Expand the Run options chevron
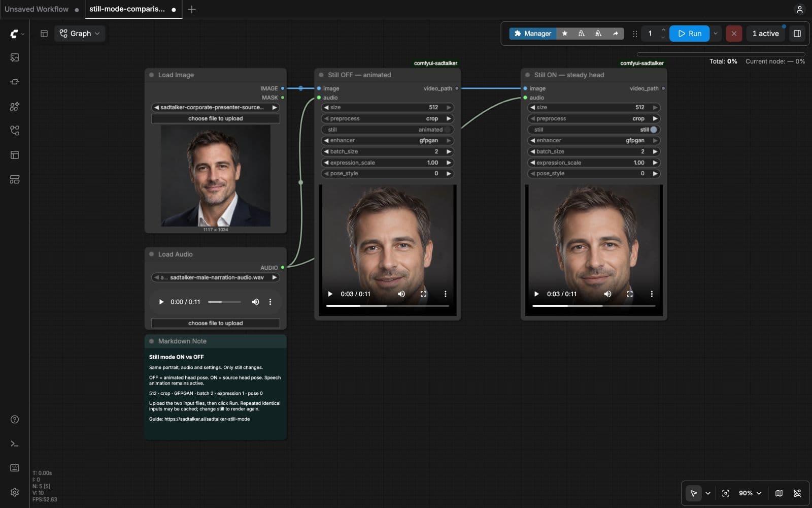The image size is (812, 508). point(716,34)
